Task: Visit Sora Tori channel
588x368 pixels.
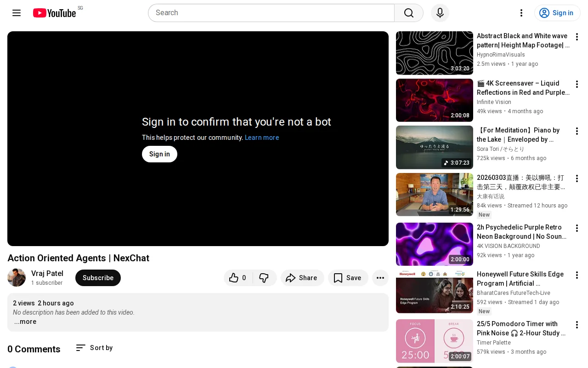Action: pos(500,149)
